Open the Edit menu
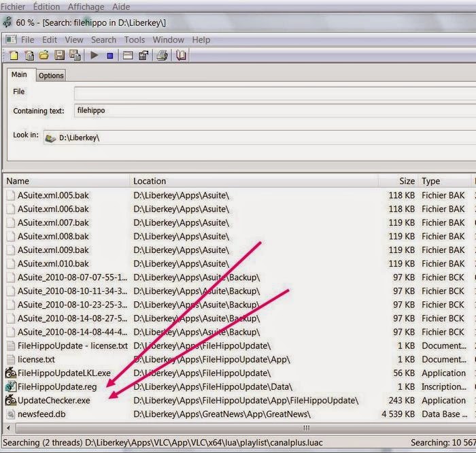The image size is (476, 453). click(50, 39)
